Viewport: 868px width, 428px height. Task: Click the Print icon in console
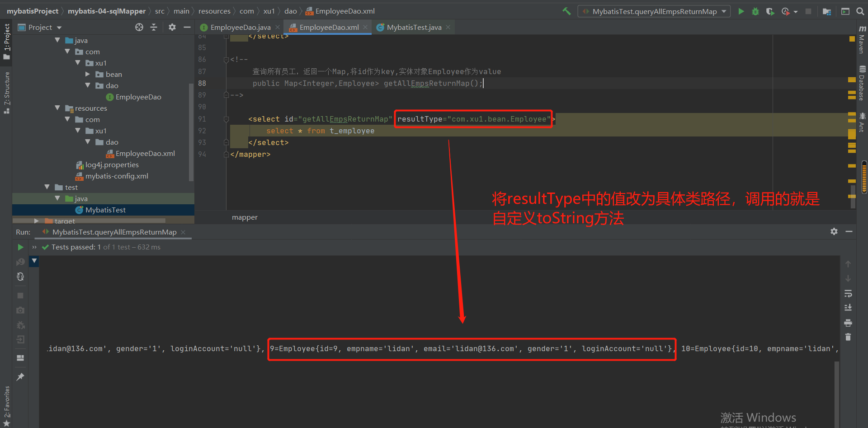(x=848, y=323)
